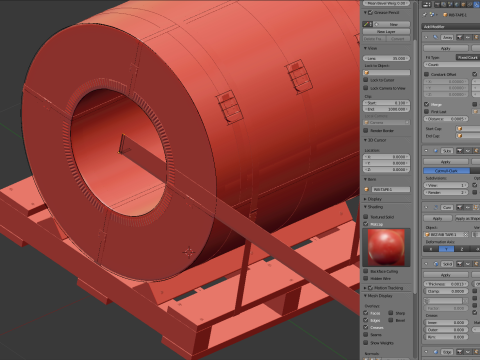Select the Catmull-Clark subdivision tab
This screenshot has width=480, height=360.
coord(446,171)
